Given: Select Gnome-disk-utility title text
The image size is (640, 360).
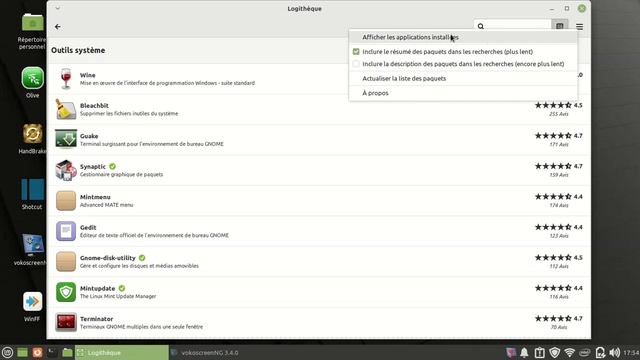Looking at the screenshot, I should tap(108, 258).
